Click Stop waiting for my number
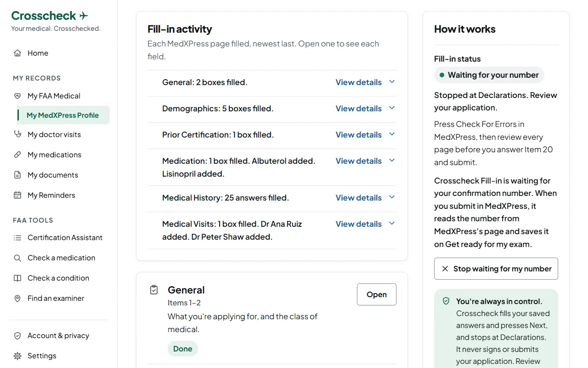588x368 pixels. tap(496, 269)
